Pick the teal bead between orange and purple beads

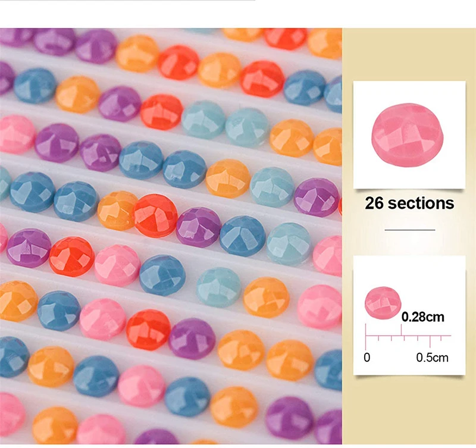click(x=271, y=187)
